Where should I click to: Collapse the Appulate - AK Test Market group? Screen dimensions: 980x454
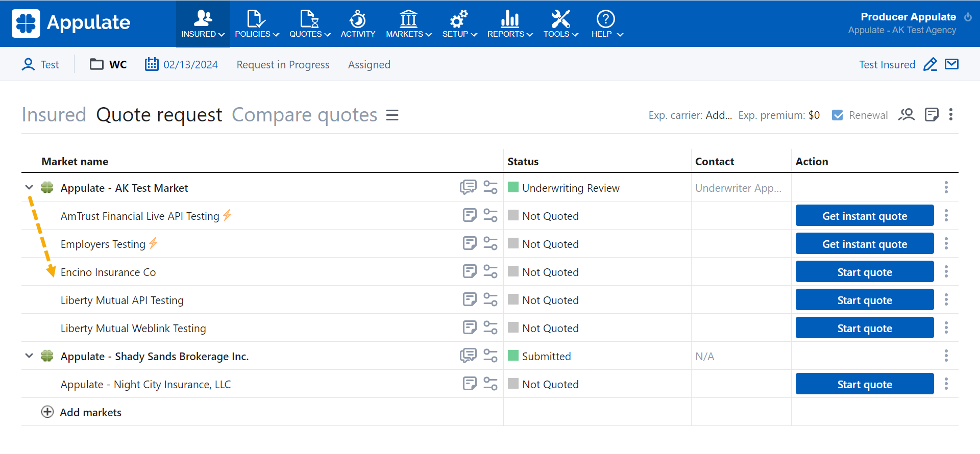[29, 188]
